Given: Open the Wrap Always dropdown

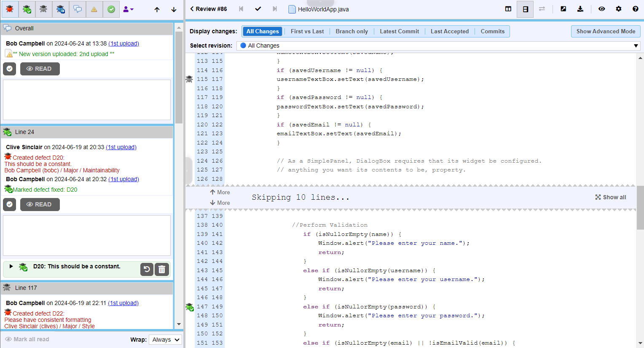Looking at the screenshot, I should [x=166, y=340].
